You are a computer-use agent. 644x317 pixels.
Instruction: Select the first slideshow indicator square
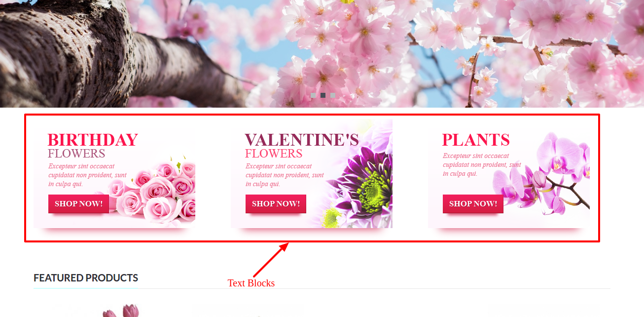pyautogui.click(x=313, y=95)
